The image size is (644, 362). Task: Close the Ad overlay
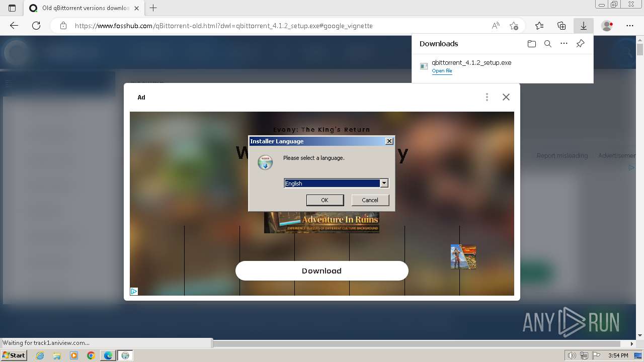pos(506,97)
